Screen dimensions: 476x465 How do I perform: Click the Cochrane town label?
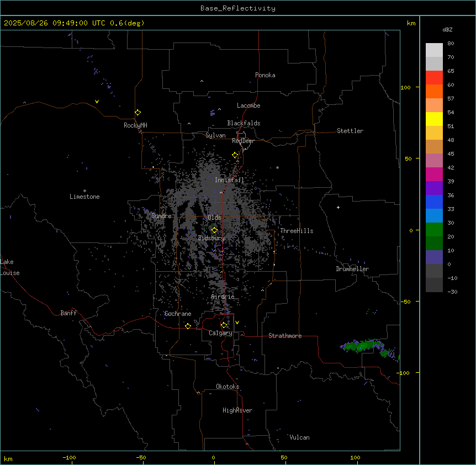click(178, 314)
